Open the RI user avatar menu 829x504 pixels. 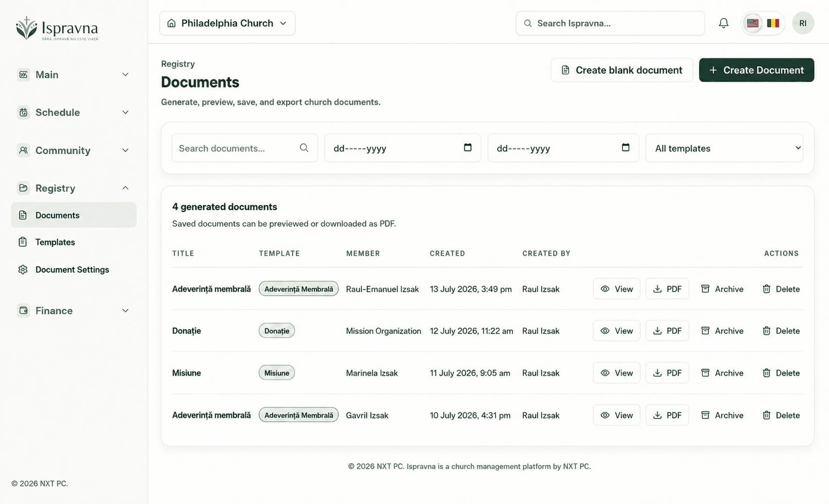click(803, 23)
